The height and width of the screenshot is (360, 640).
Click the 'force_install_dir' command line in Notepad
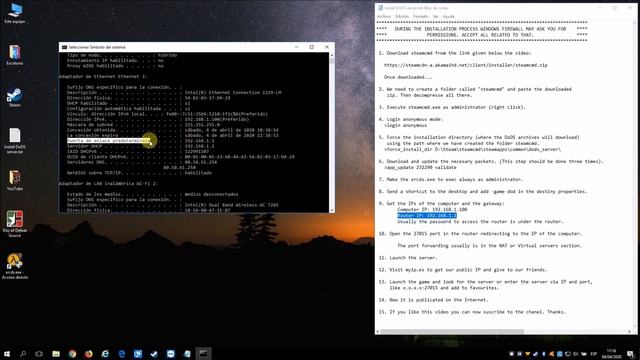(x=472, y=149)
